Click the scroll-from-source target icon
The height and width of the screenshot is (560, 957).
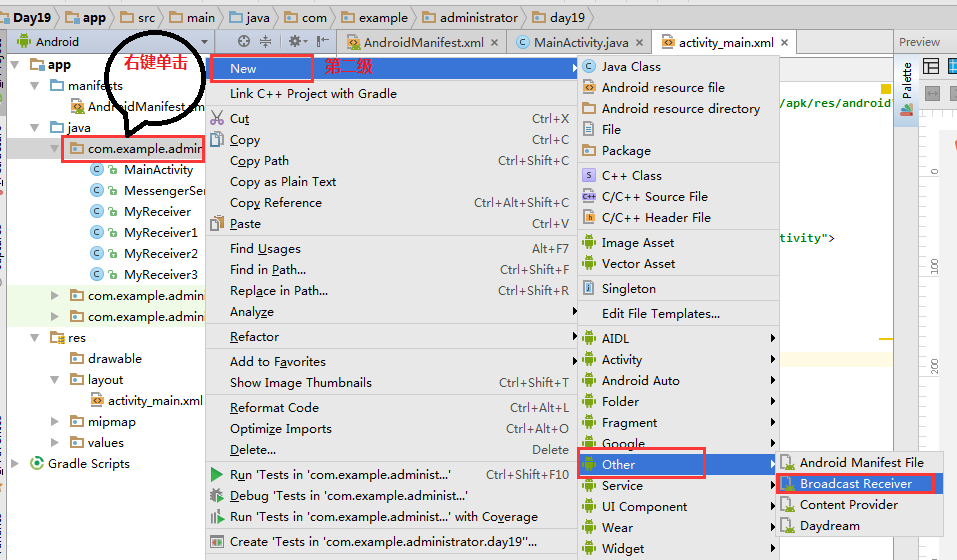(244, 41)
